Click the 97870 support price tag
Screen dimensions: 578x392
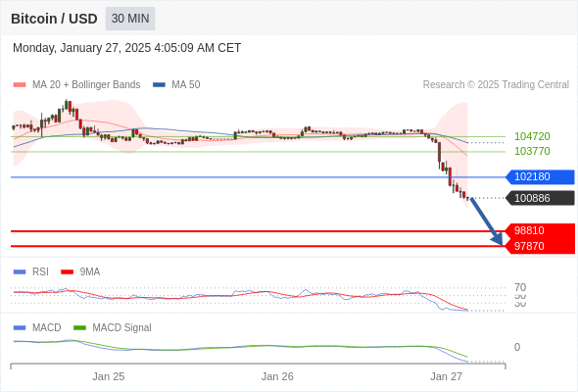click(x=540, y=246)
